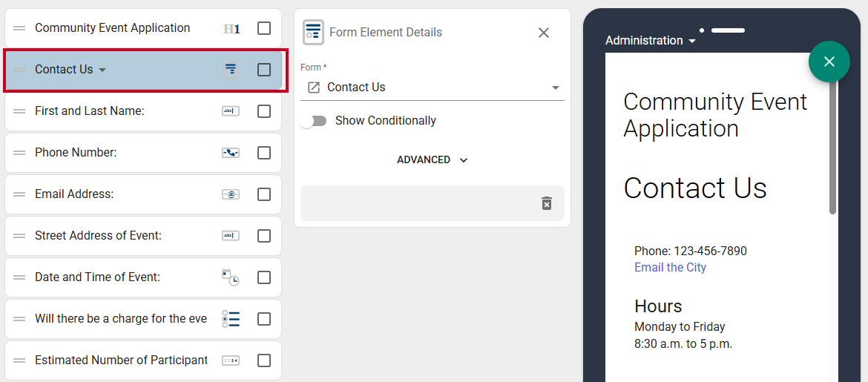The height and width of the screenshot is (382, 868).
Task: Check the Community Event Application checkbox
Action: [x=264, y=28]
